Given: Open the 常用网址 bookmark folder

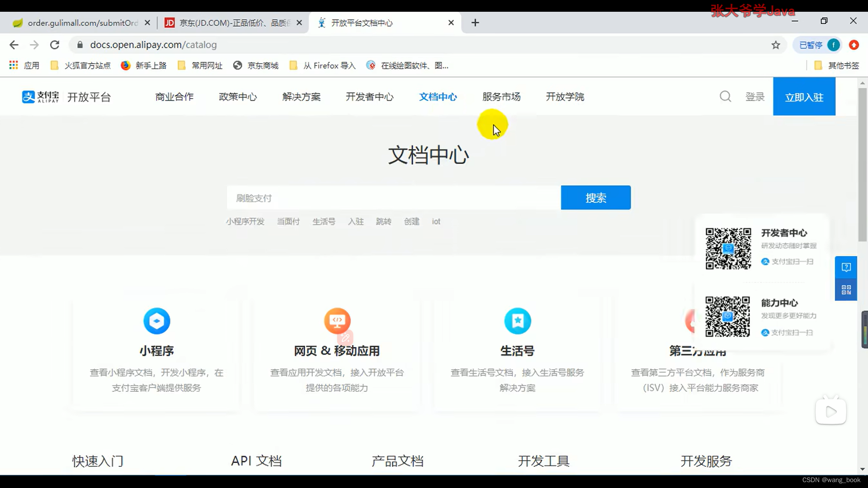Looking at the screenshot, I should (x=200, y=66).
